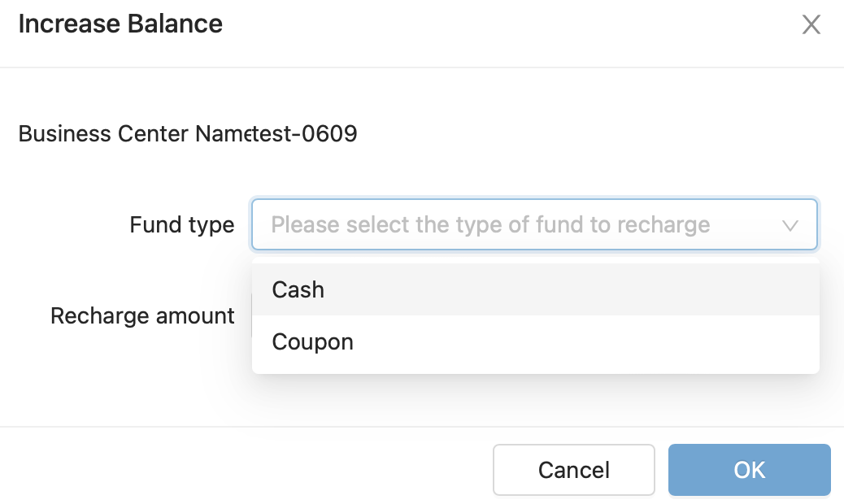Click empty header space right of the title
Viewport: 844px width, 504px height.
(504, 24)
